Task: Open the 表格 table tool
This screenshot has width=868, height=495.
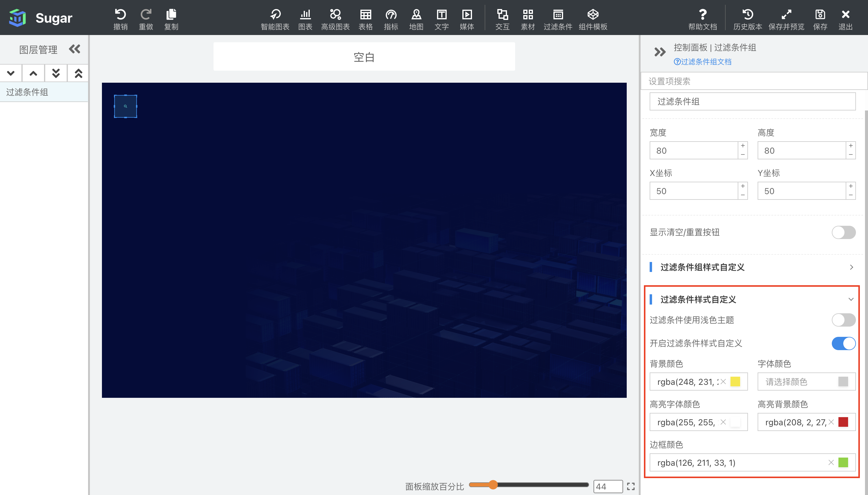Action: [x=366, y=19]
